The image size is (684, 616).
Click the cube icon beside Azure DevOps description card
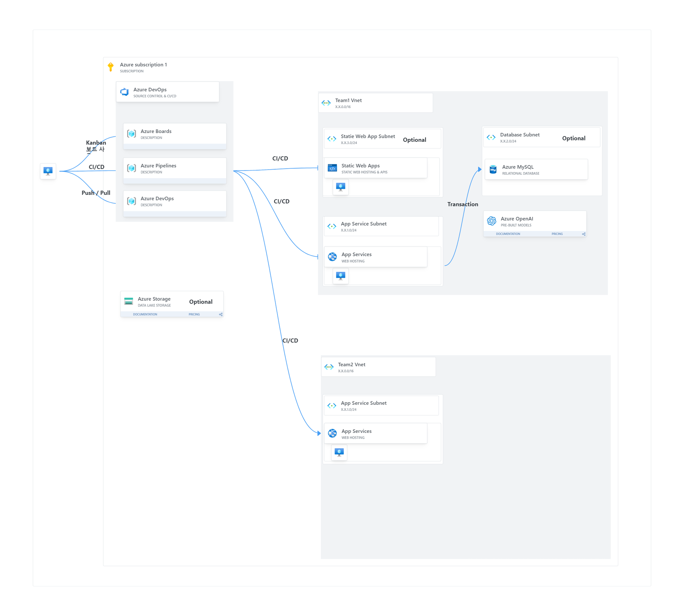coord(132,201)
